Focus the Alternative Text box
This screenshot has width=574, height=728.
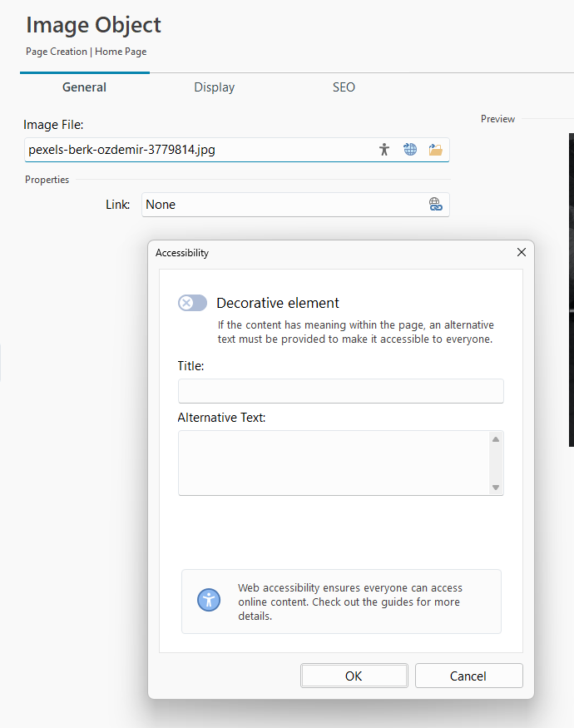click(333, 463)
